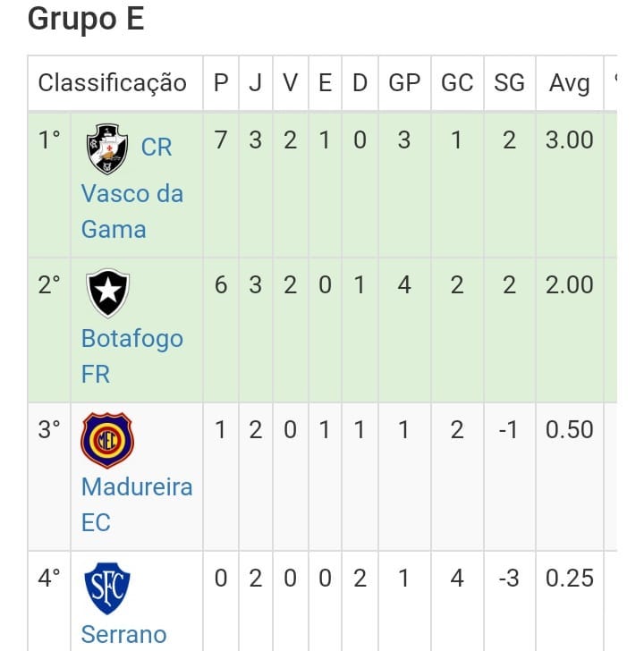Click the GP goals-for column header
Screen dimensions: 644x651
(404, 83)
